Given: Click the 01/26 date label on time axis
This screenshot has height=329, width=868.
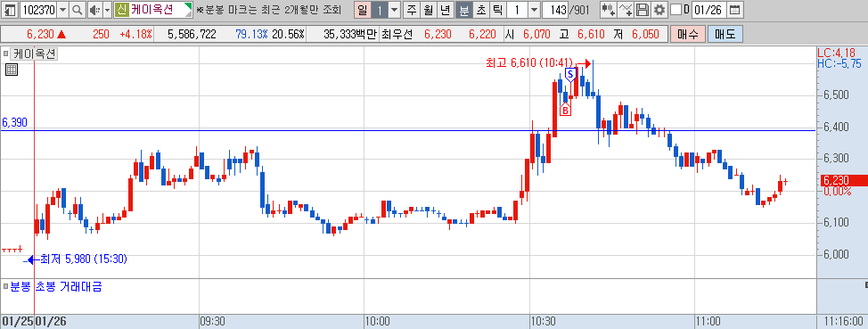Looking at the screenshot, I should (x=50, y=321).
